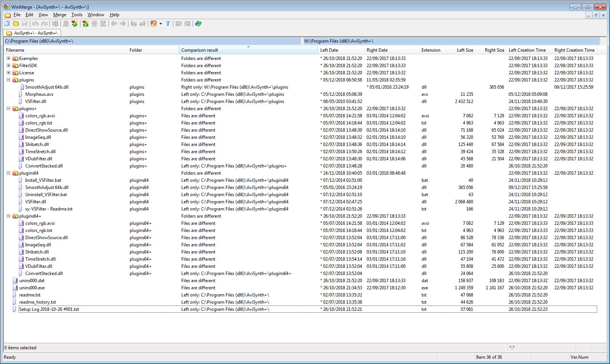Click the Redo toolbar icon
The height and width of the screenshot is (364, 610).
44,24
